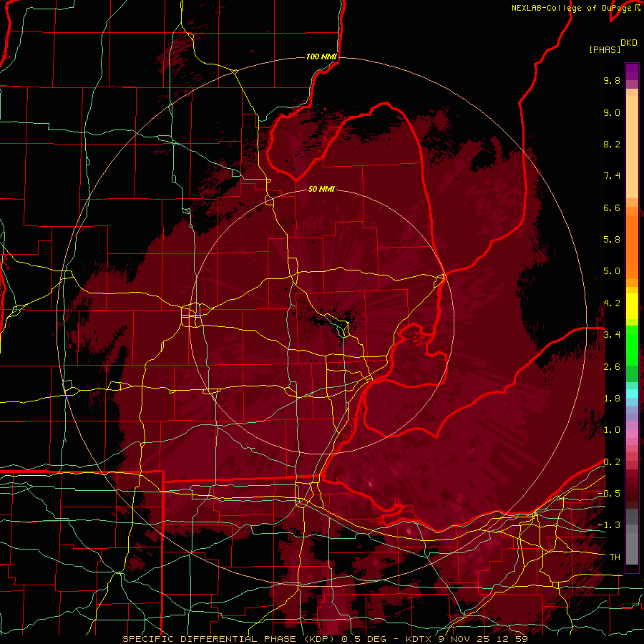Click the 2.6 value on the scale
The image size is (644, 644).
[612, 367]
